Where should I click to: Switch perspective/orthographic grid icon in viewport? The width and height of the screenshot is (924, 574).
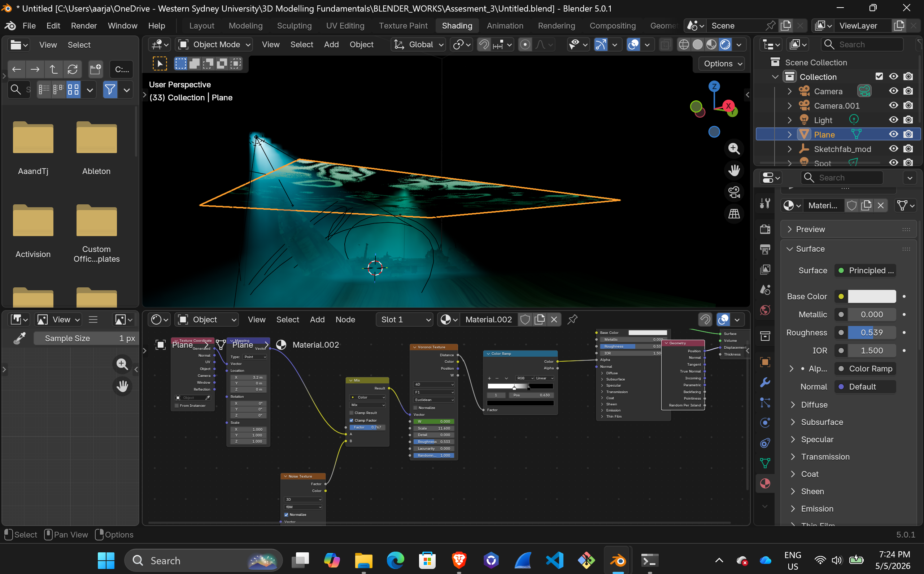click(733, 214)
